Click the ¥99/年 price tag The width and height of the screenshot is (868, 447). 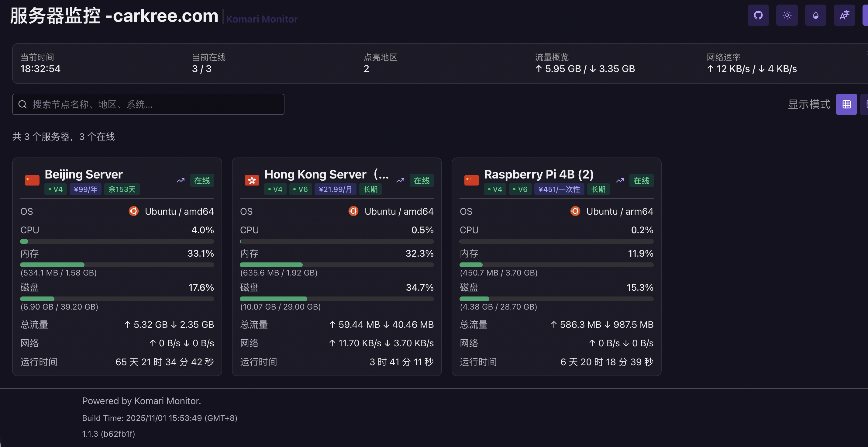pos(85,189)
